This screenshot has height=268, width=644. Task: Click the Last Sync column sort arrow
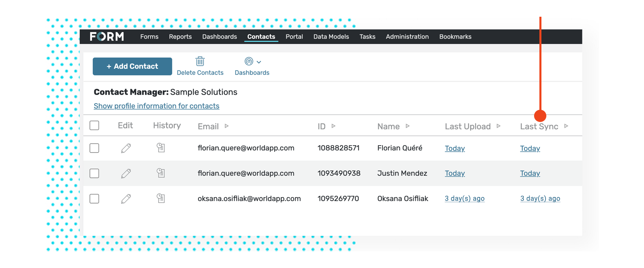point(566,126)
